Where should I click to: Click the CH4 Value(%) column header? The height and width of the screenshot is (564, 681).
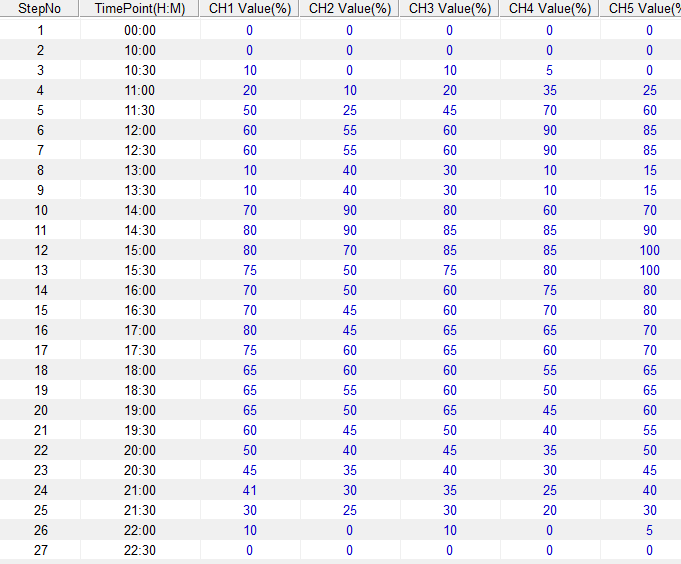pos(549,9)
